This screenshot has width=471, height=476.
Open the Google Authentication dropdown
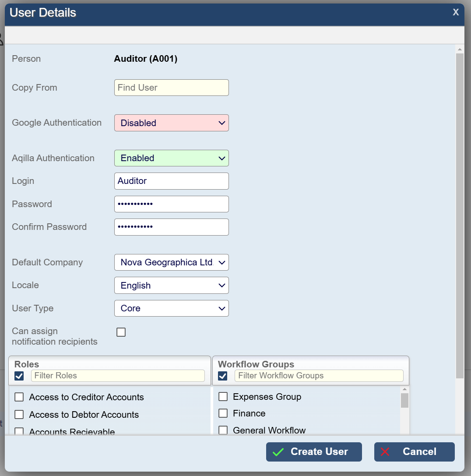172,123
